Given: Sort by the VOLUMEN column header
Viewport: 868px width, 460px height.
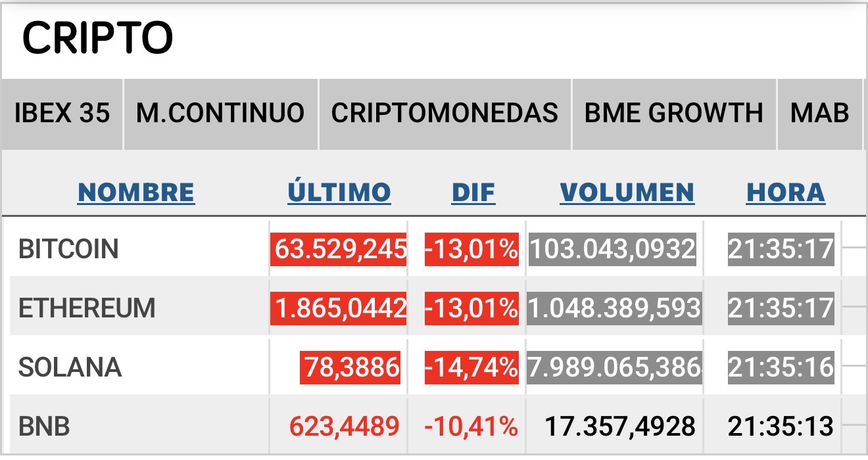Looking at the screenshot, I should 627,193.
